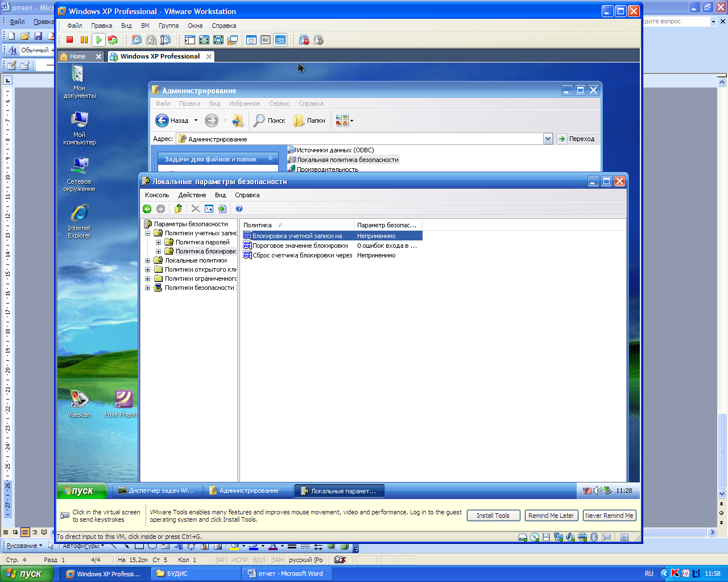Screen dimensions: 728x582
Task: Revert the VM to its snapshot
Action: pos(151,40)
